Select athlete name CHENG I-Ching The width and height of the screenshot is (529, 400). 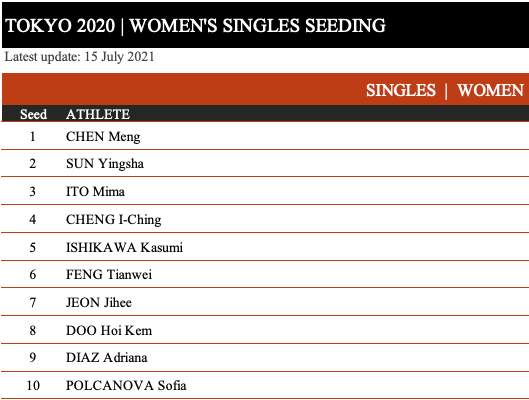pos(113,220)
